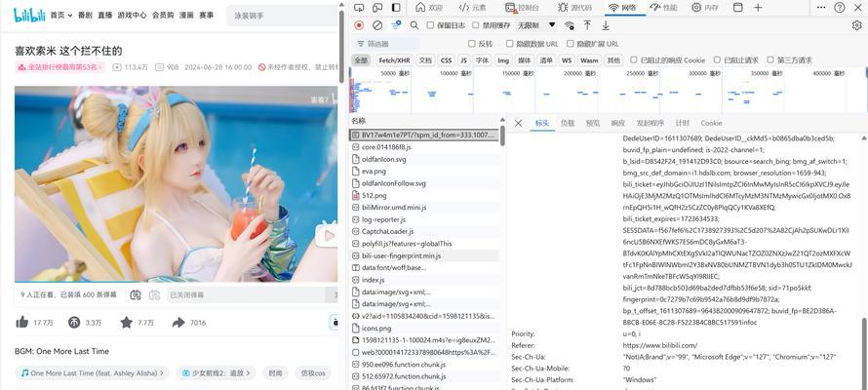This screenshot has height=390, width=868.
Task: Open the 番剧 nav link
Action: (x=85, y=15)
